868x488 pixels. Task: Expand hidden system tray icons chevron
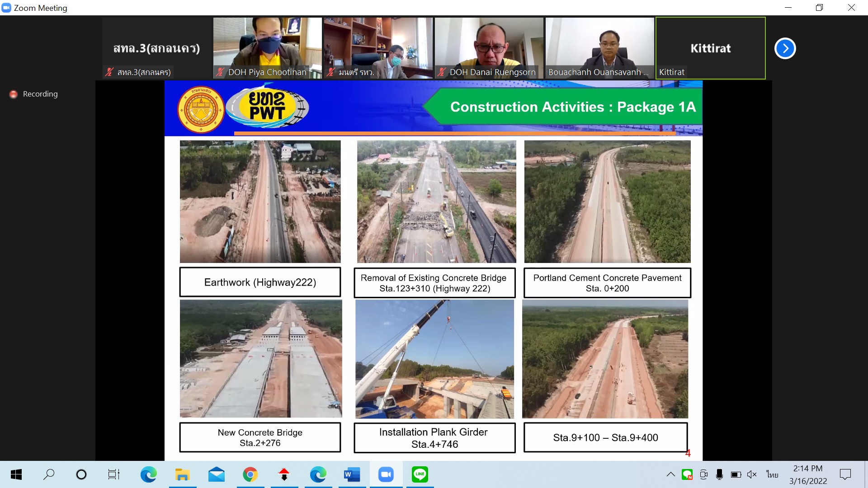[x=671, y=474]
